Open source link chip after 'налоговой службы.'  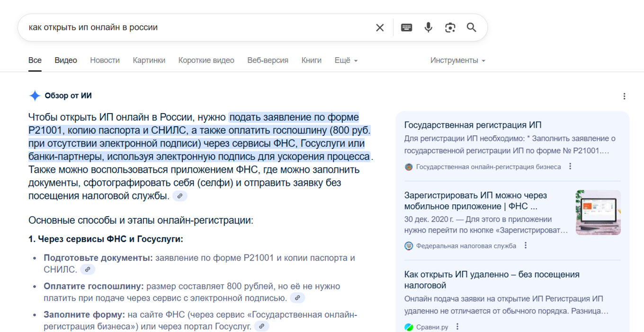tap(179, 196)
